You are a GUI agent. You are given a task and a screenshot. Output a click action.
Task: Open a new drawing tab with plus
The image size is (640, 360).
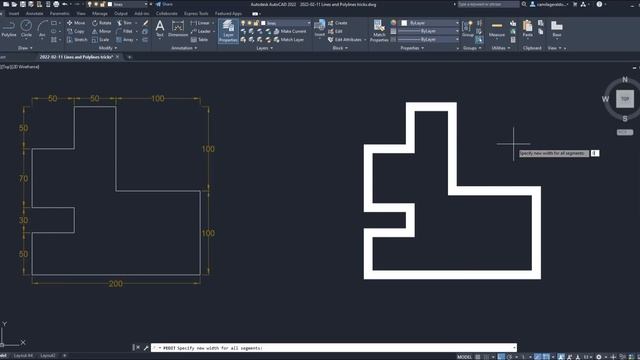coord(129,57)
